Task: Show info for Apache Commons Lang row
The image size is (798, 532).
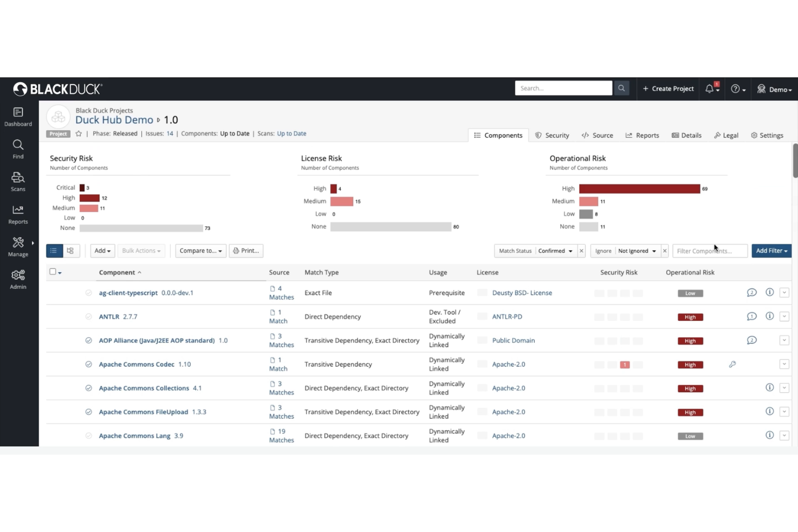Action: pyautogui.click(x=769, y=435)
